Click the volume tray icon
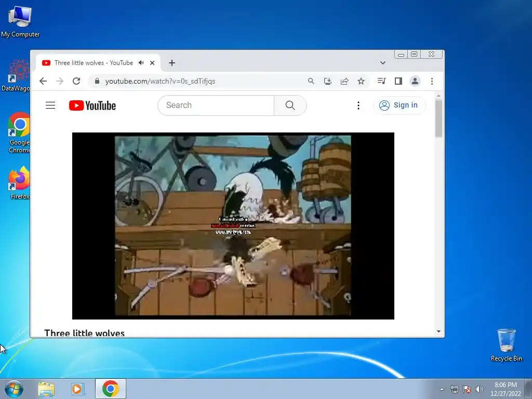The width and height of the screenshot is (532, 399). pyautogui.click(x=480, y=389)
